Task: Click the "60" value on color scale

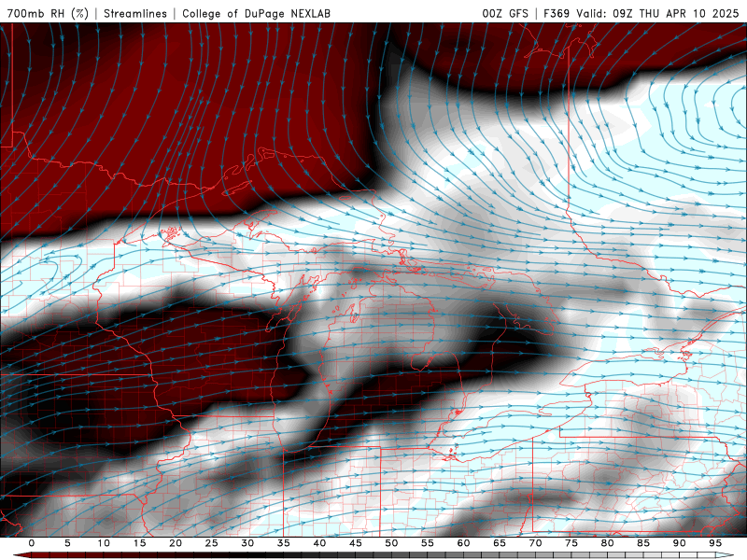Action: click(463, 543)
